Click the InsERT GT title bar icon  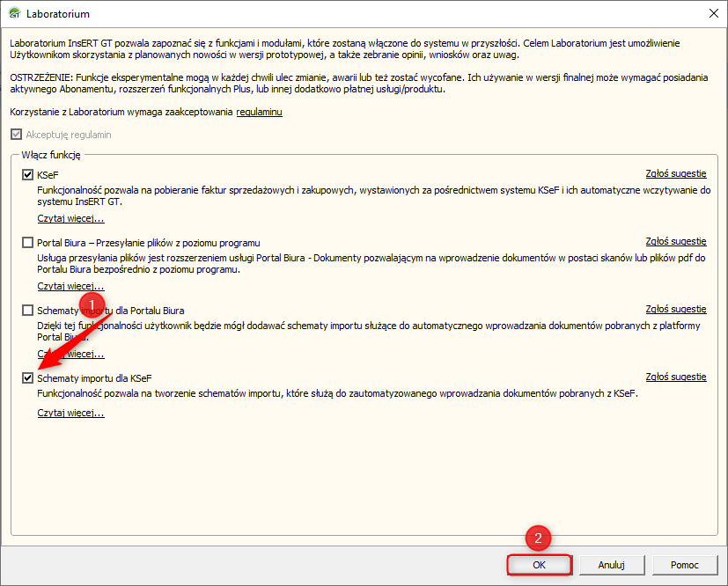(x=15, y=13)
